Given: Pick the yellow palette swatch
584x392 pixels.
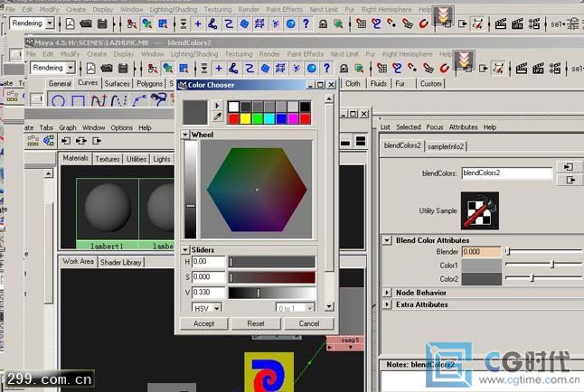Looking at the screenshot, I should [246, 118].
